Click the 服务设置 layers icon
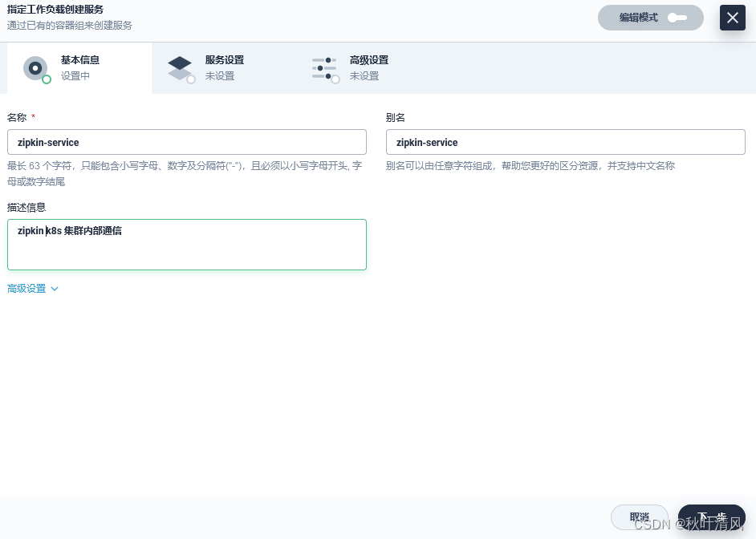Image resolution: width=756 pixels, height=539 pixels. pyautogui.click(x=181, y=69)
